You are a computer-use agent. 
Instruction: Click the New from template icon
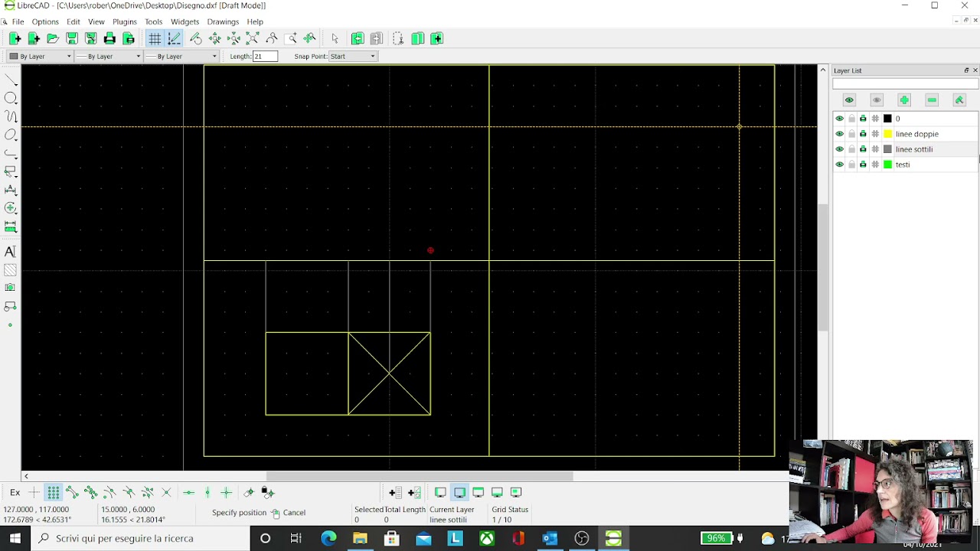34,38
